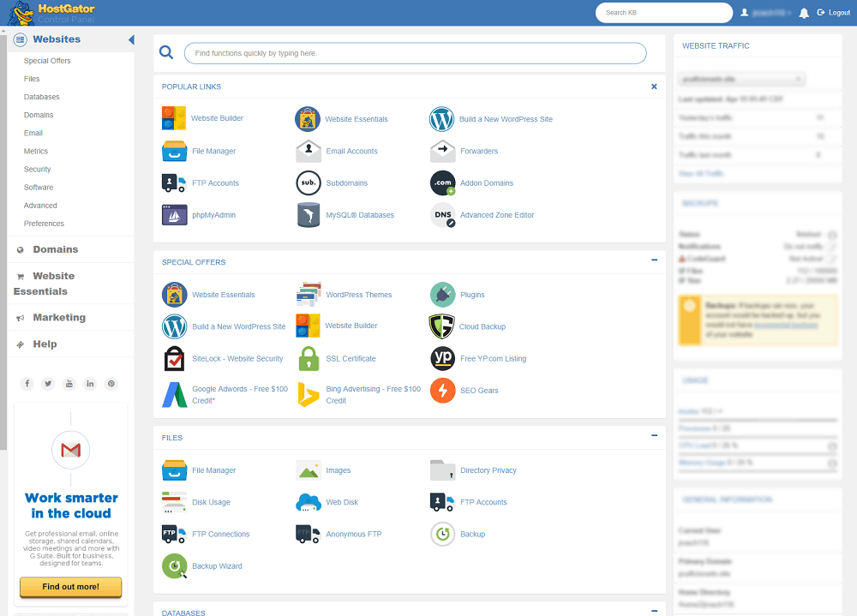Click the Anonymous FTP truck icon
The width and height of the screenshot is (857, 616).
[309, 534]
